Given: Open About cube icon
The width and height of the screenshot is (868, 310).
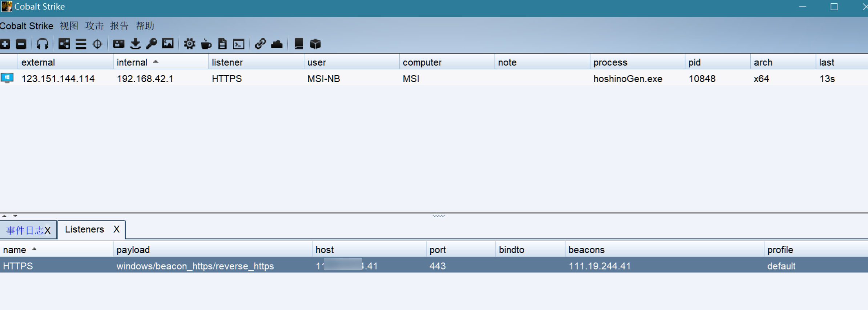Looking at the screenshot, I should [x=315, y=44].
